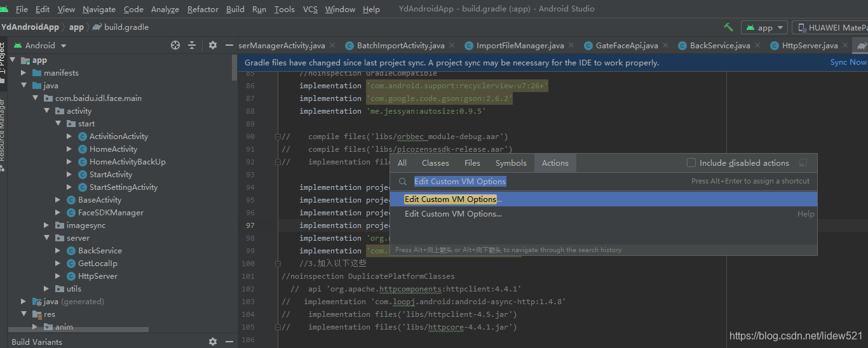Image resolution: width=868 pixels, height=348 pixels.
Task: Switch to All tab in search popup
Action: 402,163
